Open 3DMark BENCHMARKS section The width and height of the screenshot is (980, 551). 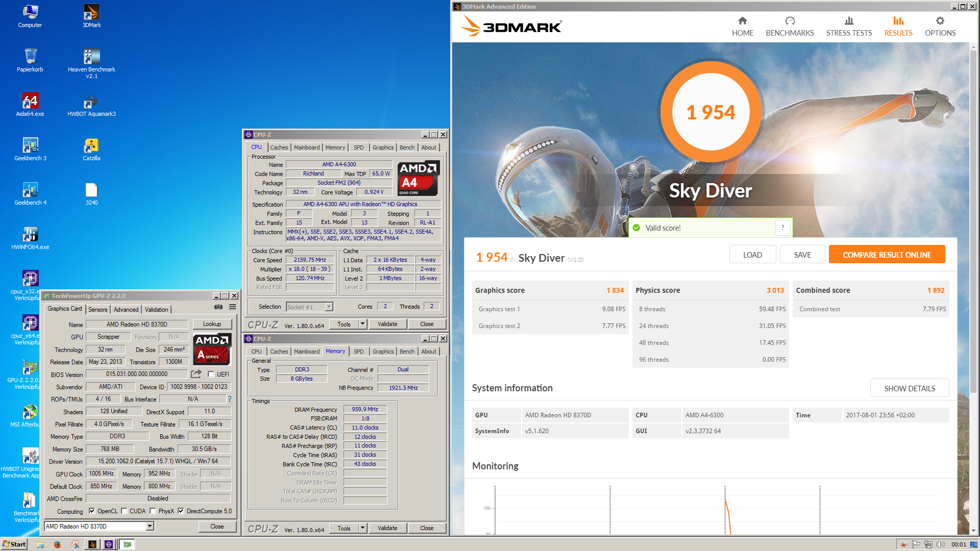pos(790,27)
